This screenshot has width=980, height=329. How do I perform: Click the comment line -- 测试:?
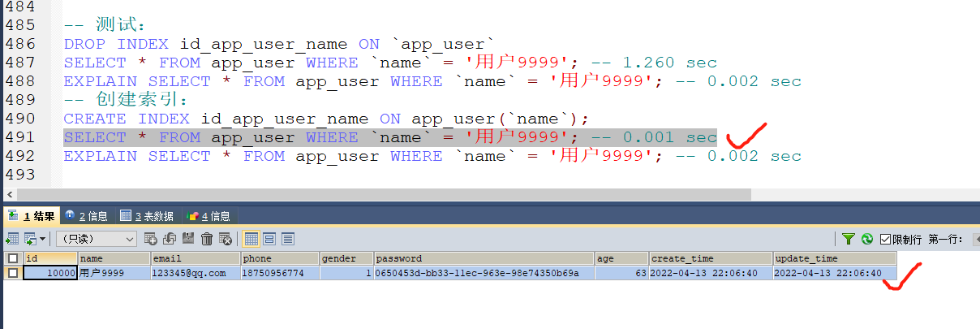pos(105,25)
